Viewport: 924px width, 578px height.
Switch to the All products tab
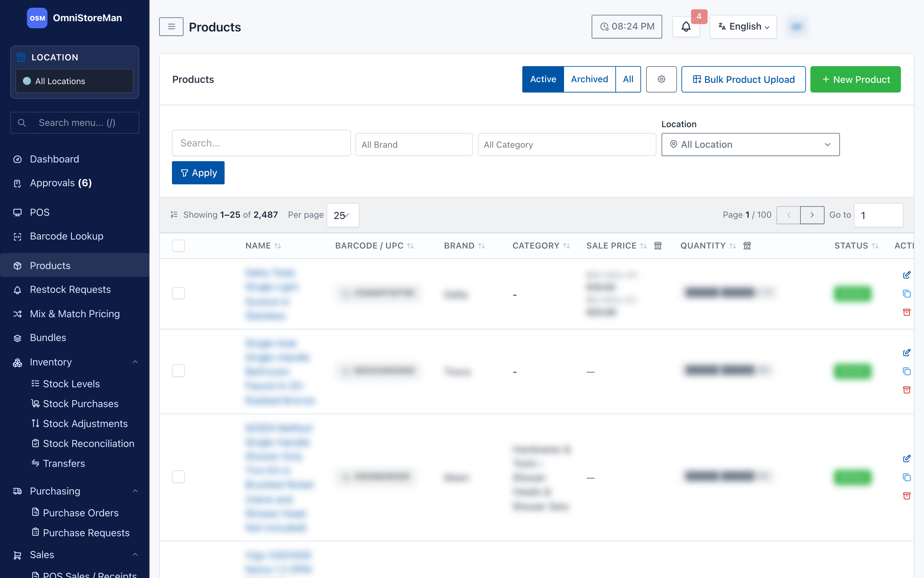[628, 79]
